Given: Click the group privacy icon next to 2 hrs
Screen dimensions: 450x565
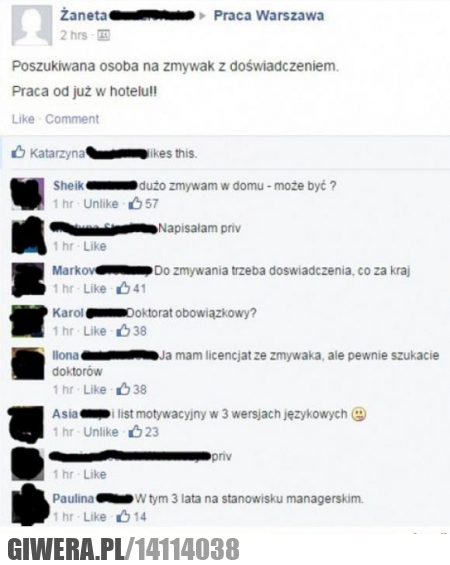Looking at the screenshot, I should click(104, 35).
